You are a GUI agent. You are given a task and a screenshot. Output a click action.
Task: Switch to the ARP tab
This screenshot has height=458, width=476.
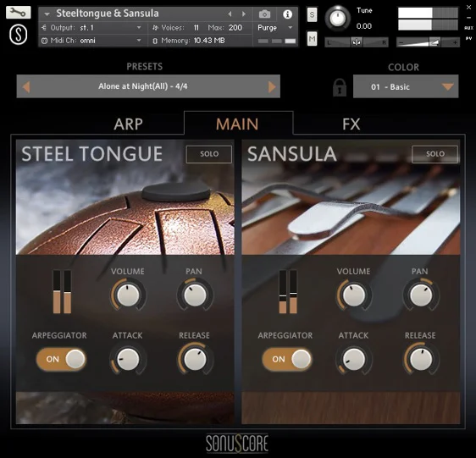click(128, 124)
